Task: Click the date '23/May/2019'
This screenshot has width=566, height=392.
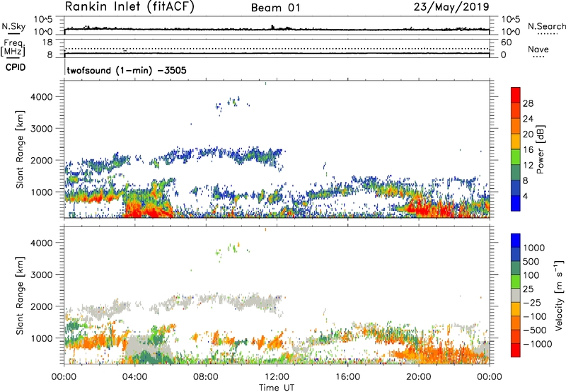Action: coord(451,6)
